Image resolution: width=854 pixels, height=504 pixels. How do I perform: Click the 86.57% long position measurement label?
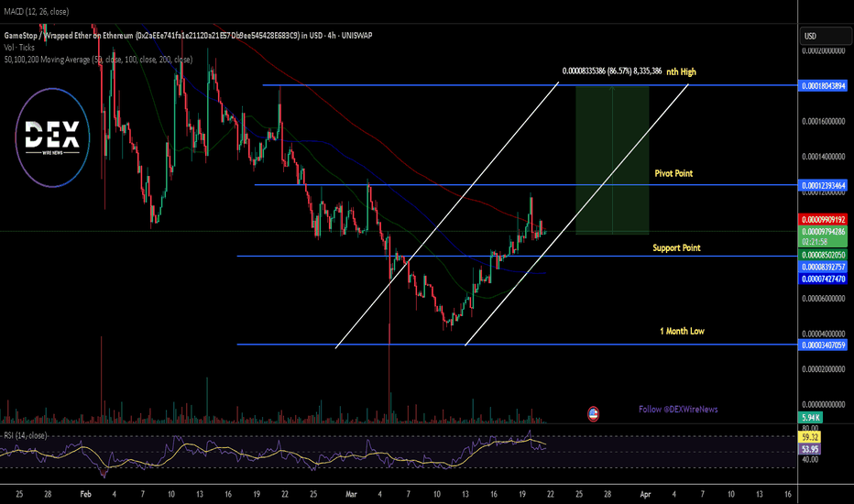(x=611, y=71)
